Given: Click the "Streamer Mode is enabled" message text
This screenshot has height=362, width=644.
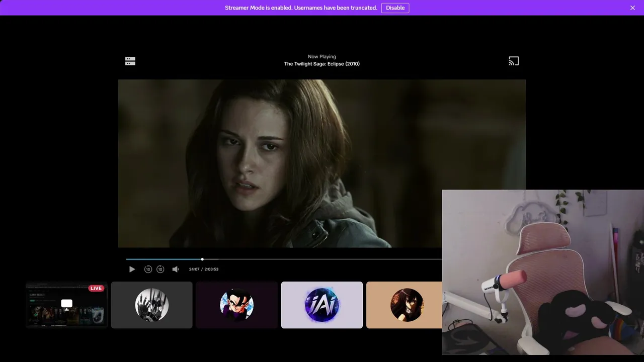Looking at the screenshot, I should (x=301, y=8).
